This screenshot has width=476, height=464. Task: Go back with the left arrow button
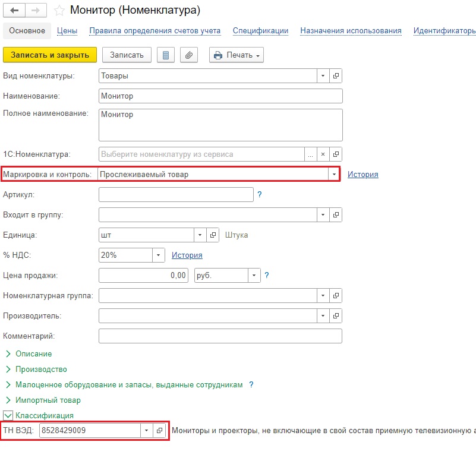pos(14,11)
